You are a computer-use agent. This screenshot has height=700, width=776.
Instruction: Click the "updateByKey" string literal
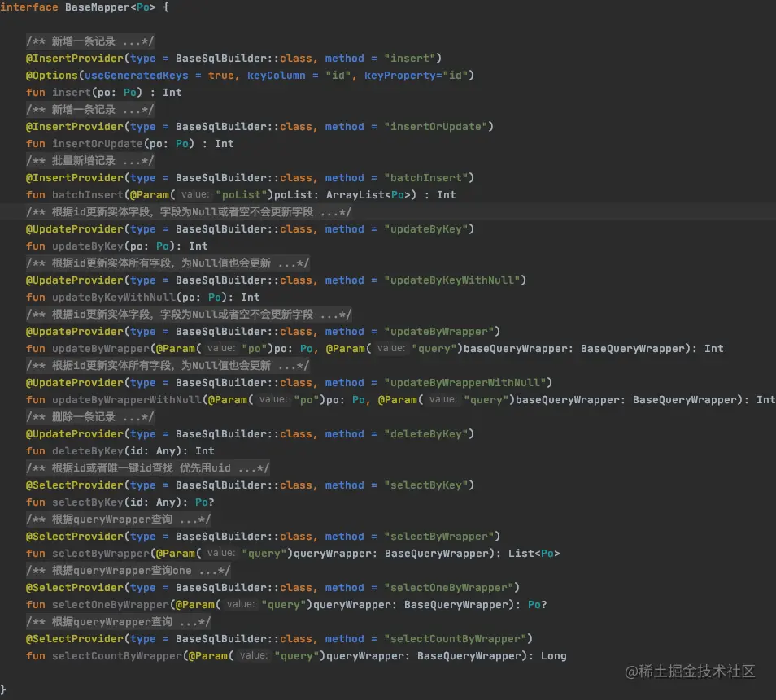coord(426,229)
